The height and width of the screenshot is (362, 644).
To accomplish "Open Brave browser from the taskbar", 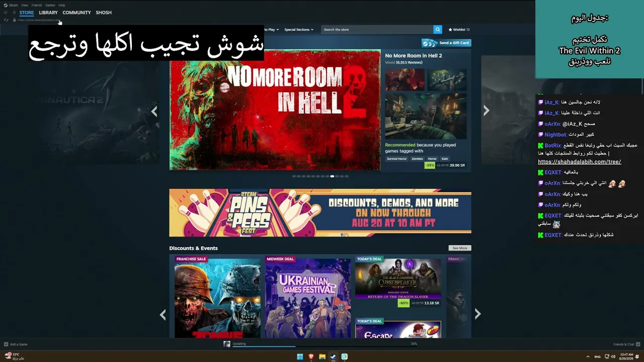I will pyautogui.click(x=311, y=356).
